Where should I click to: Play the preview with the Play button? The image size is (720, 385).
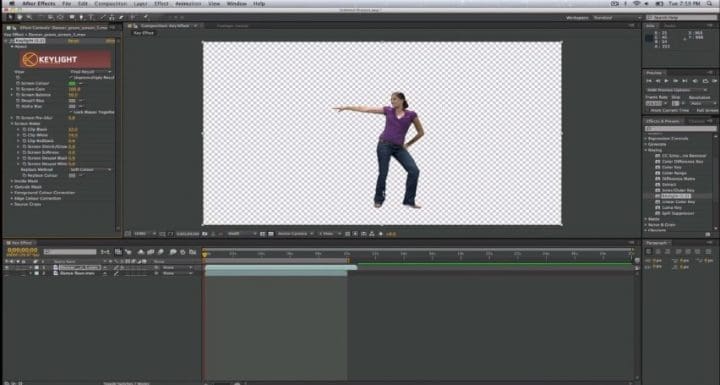point(666,81)
